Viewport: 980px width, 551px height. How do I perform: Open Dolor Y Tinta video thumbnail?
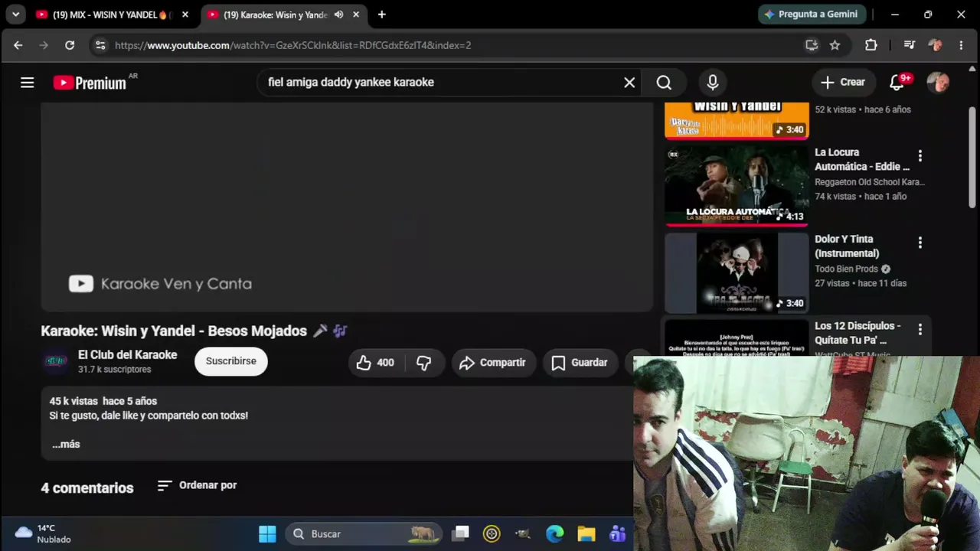737,272
